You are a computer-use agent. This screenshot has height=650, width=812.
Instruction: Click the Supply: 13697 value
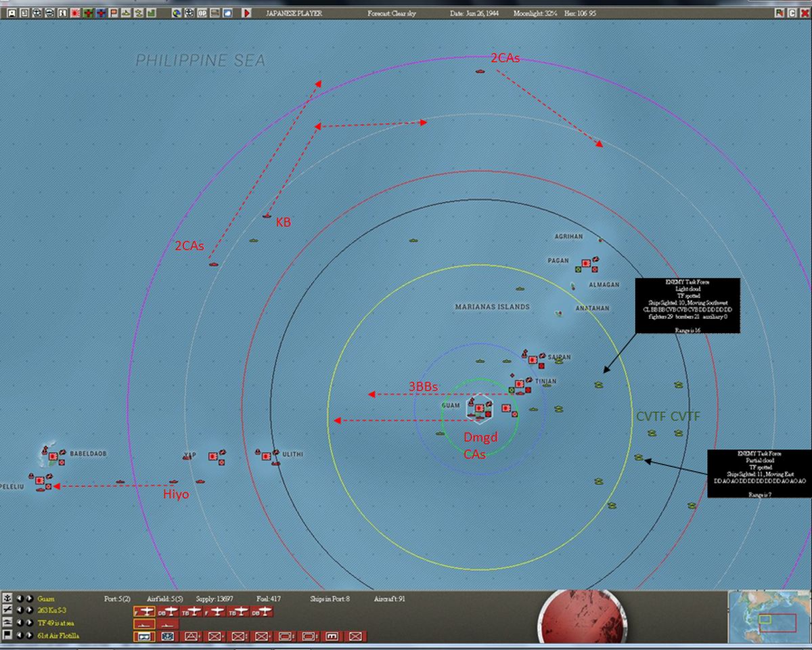215,599
